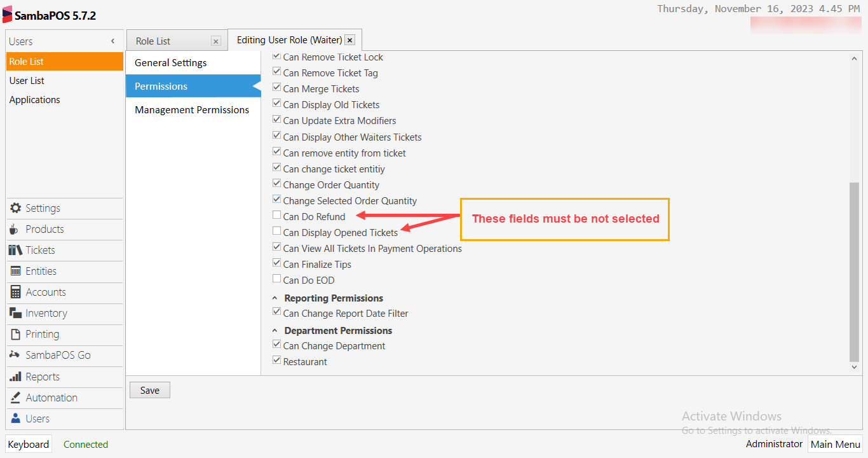Open the on-screen Keyboard
Image resolution: width=868 pixels, height=458 pixels.
[28, 444]
